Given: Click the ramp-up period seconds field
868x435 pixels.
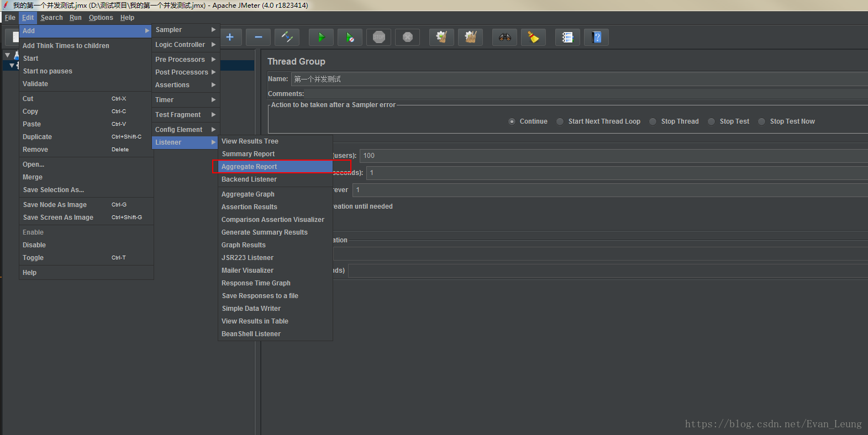Looking at the screenshot, I should pos(617,173).
